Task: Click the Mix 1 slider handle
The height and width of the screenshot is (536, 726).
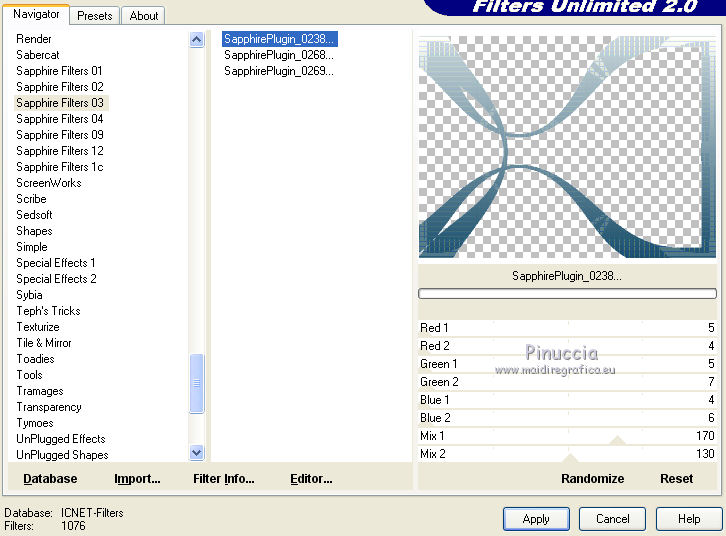Action: coord(617,440)
